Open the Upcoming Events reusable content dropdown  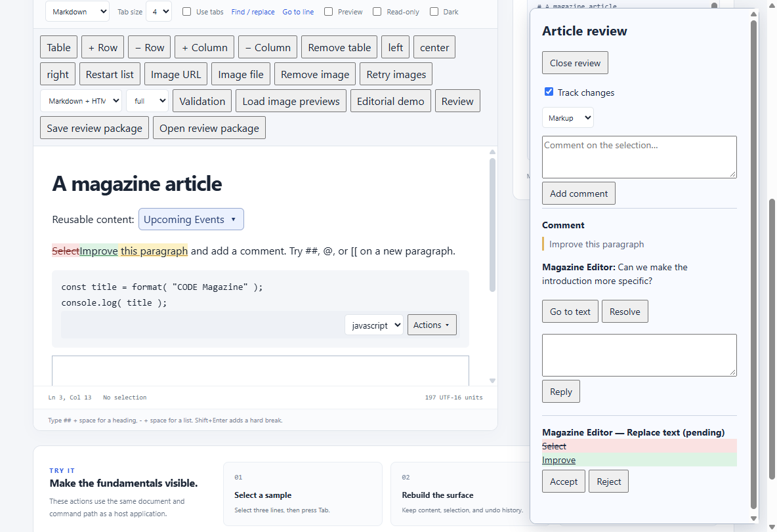click(191, 219)
